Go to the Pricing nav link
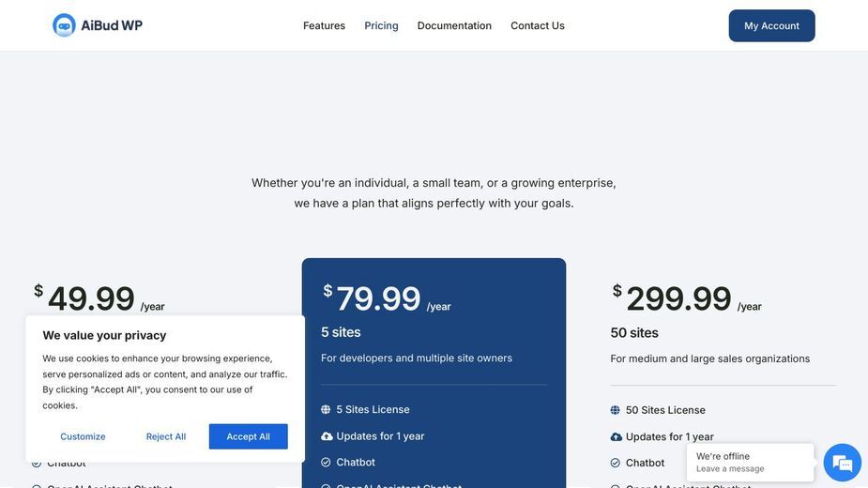 pos(381,25)
